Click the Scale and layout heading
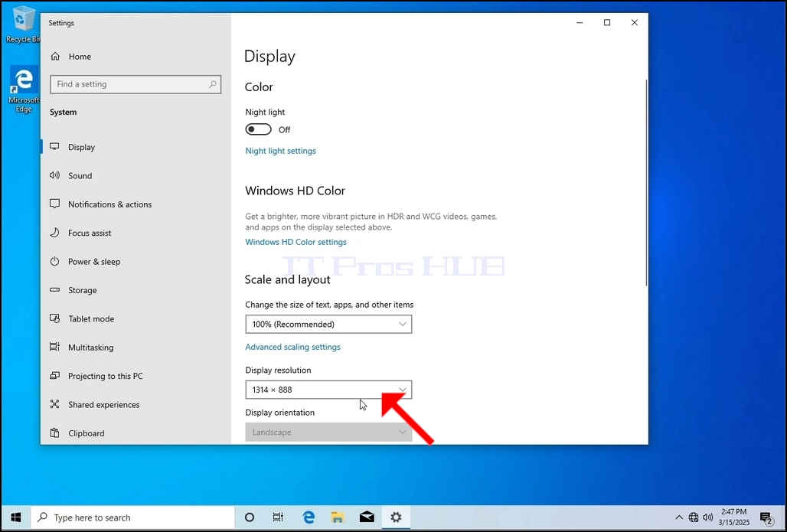Screen dimensions: 787x532 pyautogui.click(x=288, y=279)
